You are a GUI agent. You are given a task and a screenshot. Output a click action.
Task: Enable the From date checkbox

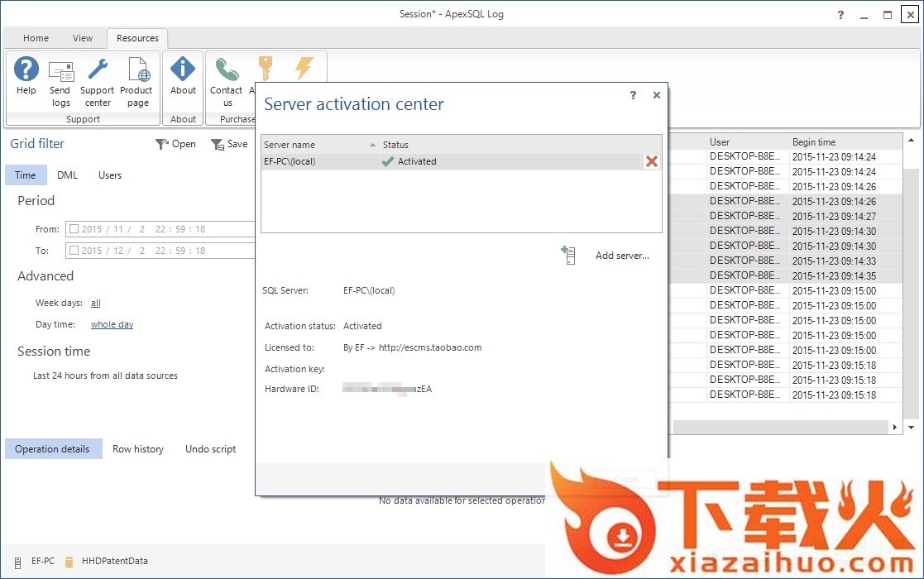(x=74, y=228)
